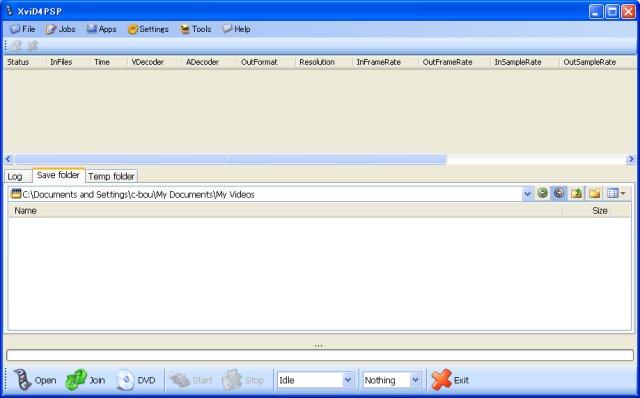This screenshot has width=640, height=398.
Task: Click the first greyed toolbar icon below File
Action: 16,46
